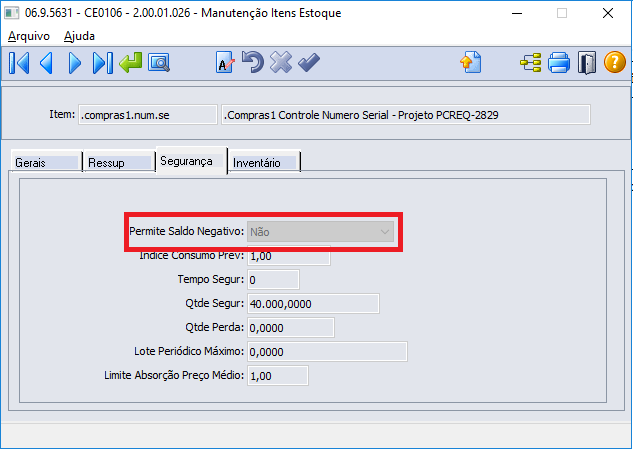Open the search magnifier tool
Screen dimensions: 633x449
tap(159, 63)
